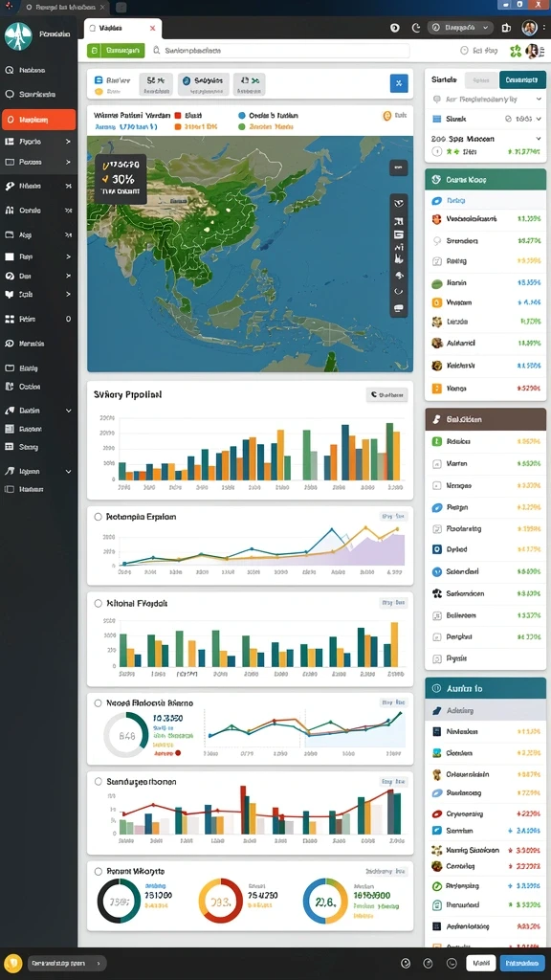The height and width of the screenshot is (980, 551).
Task: Switch to the teal tab in right panel
Action: [x=522, y=80]
